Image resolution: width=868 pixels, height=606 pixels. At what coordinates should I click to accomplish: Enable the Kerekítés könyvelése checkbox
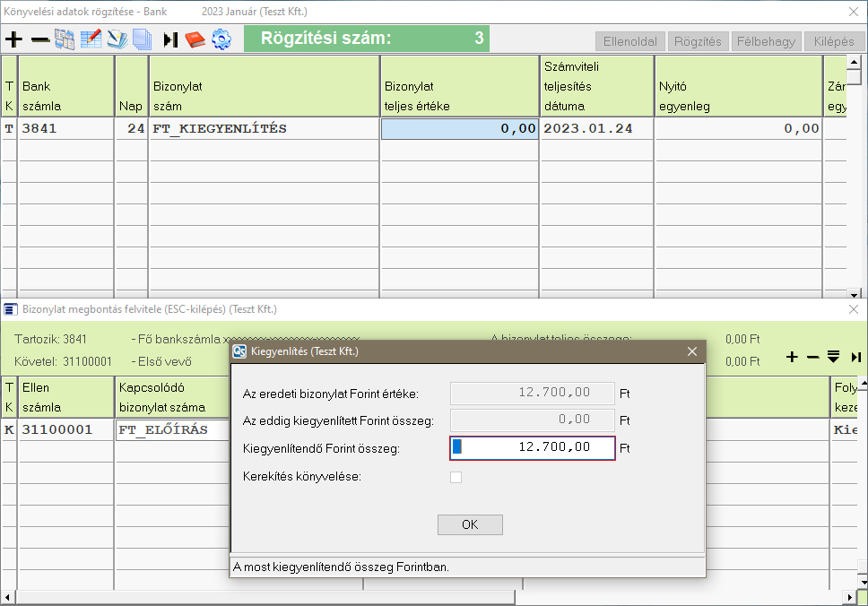coord(456,477)
